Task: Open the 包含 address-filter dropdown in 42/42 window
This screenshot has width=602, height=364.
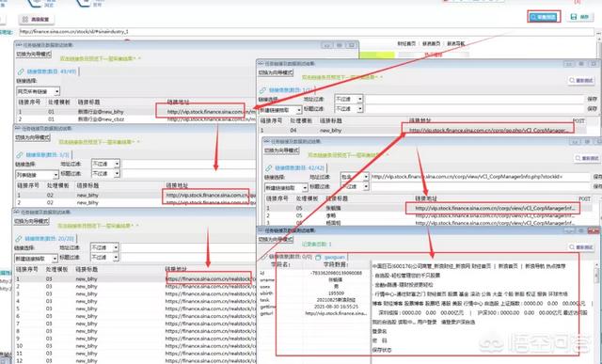Action: point(355,177)
